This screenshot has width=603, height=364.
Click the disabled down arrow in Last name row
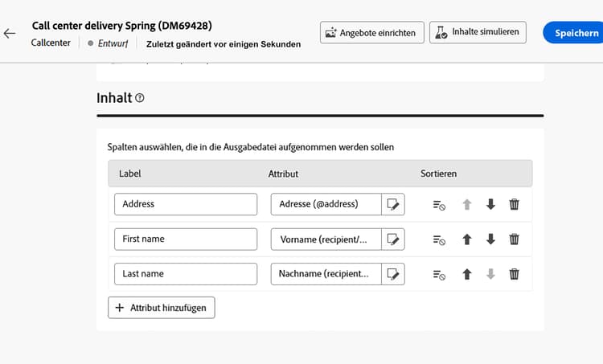tap(490, 274)
